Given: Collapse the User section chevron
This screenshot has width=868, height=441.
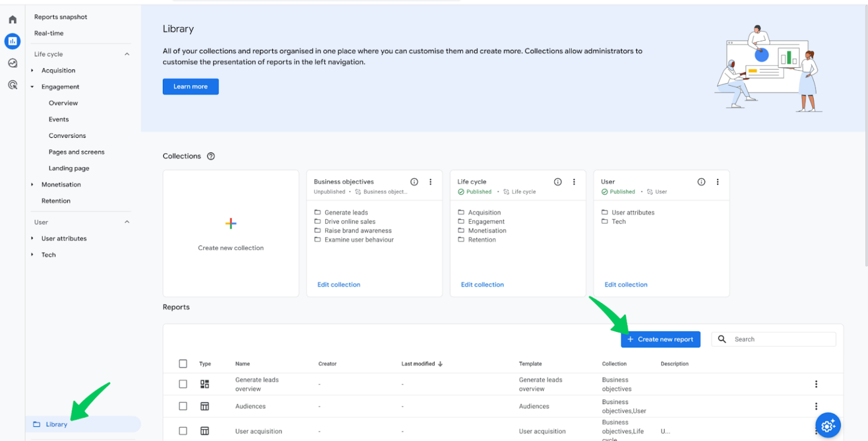Looking at the screenshot, I should 127,222.
